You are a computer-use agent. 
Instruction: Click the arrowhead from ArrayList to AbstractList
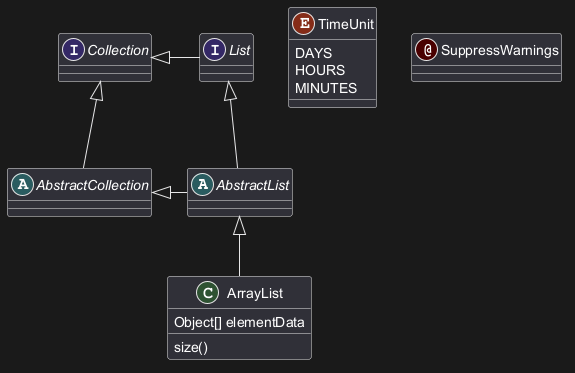click(239, 226)
